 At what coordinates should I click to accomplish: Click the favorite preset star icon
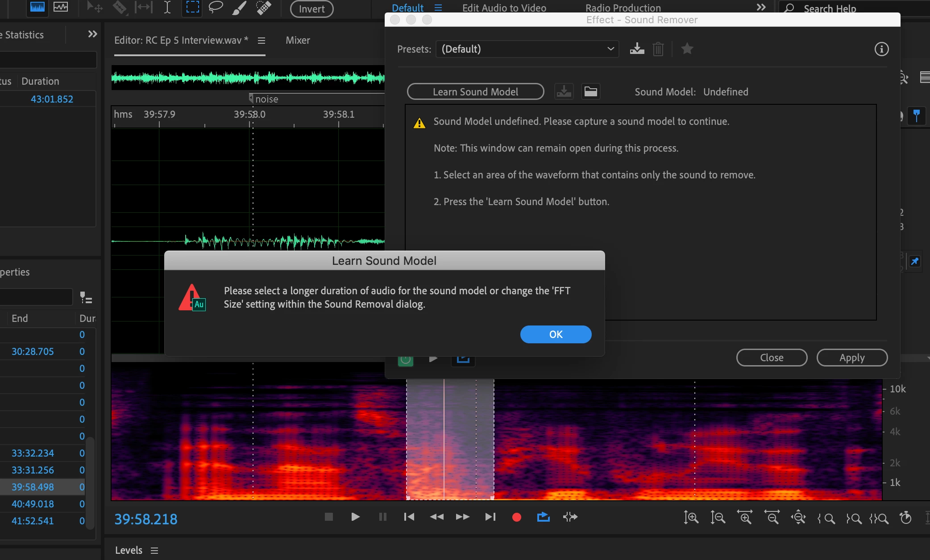pyautogui.click(x=687, y=49)
